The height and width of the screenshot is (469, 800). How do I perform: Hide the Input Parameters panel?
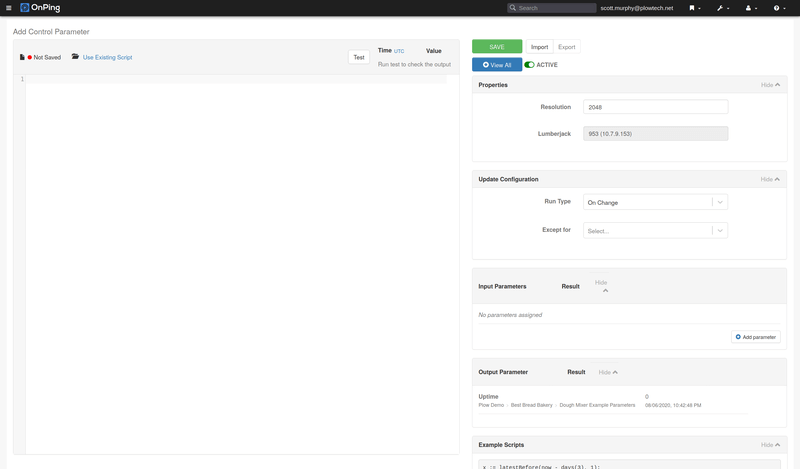coord(602,286)
